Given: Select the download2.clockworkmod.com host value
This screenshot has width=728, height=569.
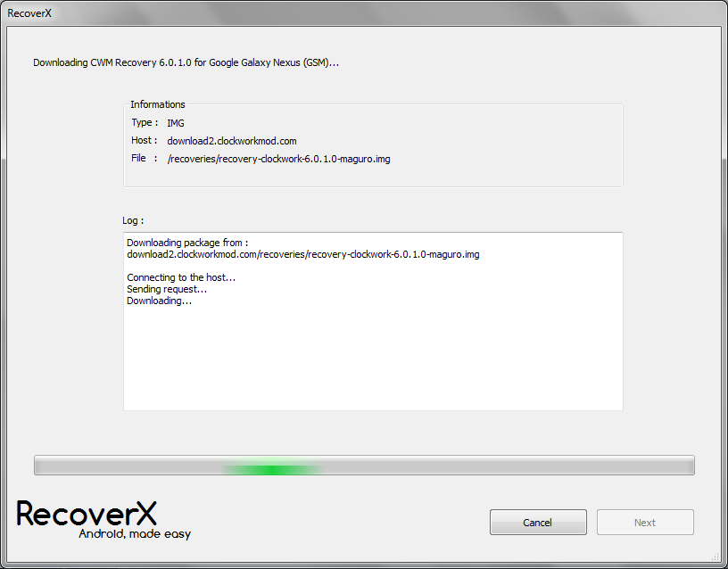Looking at the screenshot, I should [x=231, y=141].
